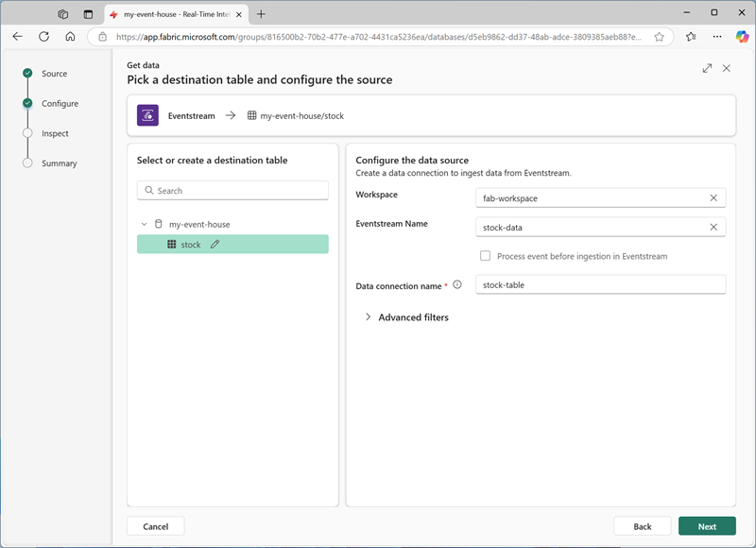This screenshot has height=548, width=756.
Task: Select the my-event-house browser tab
Action: point(177,14)
